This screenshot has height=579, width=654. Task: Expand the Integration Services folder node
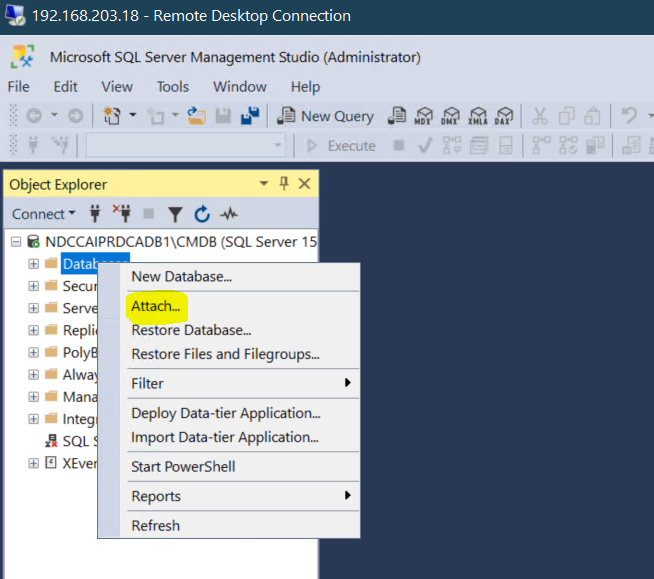[x=33, y=419]
